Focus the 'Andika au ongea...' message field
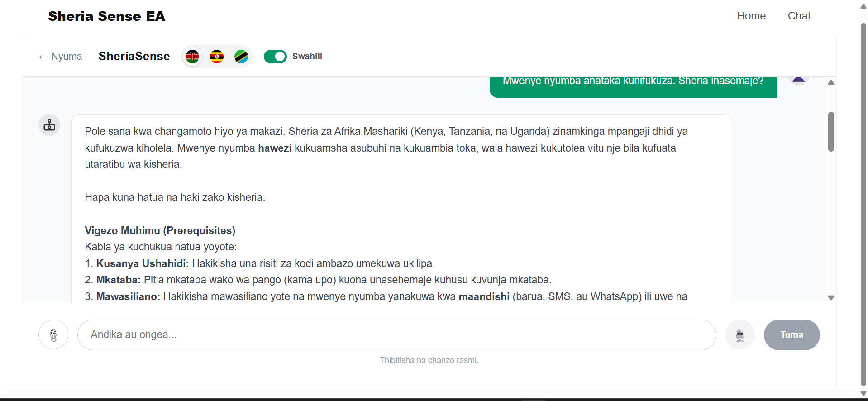868x401 pixels. [x=397, y=335]
